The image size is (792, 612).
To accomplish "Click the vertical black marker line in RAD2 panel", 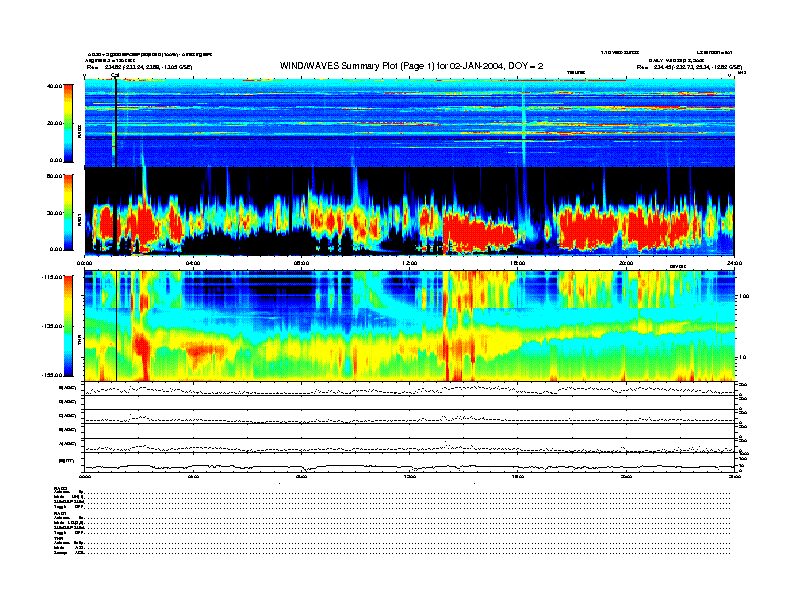I will point(116,120).
